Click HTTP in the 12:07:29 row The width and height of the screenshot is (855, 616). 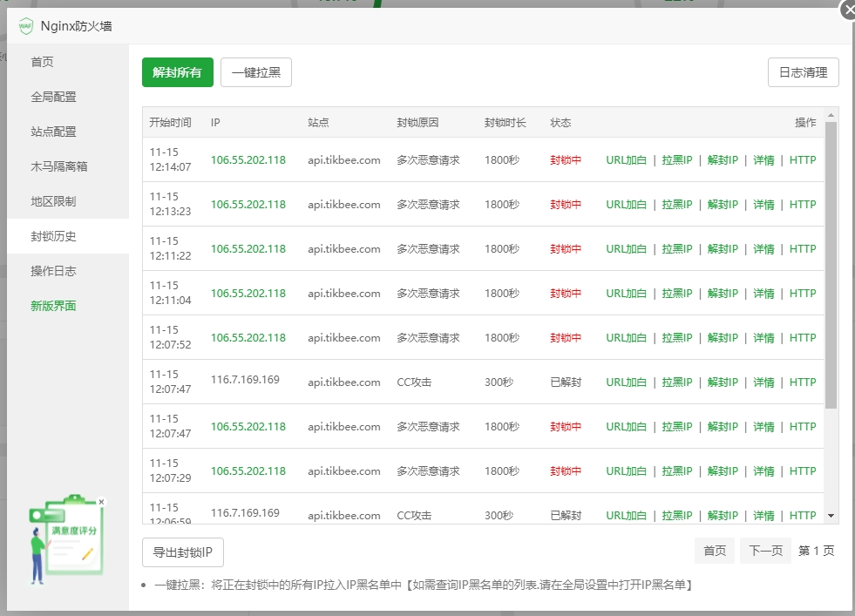803,471
